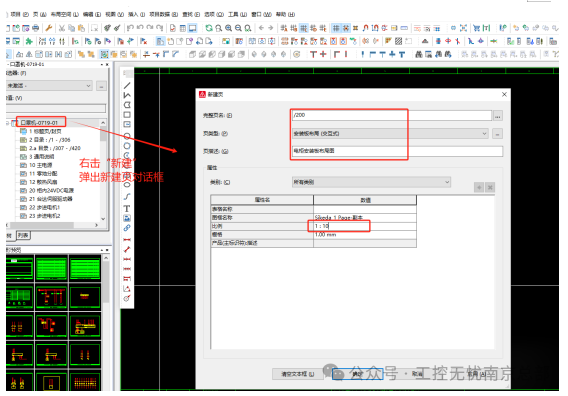568x396 pixels.
Task: Click the shopping cart icon
Action: point(476,28)
